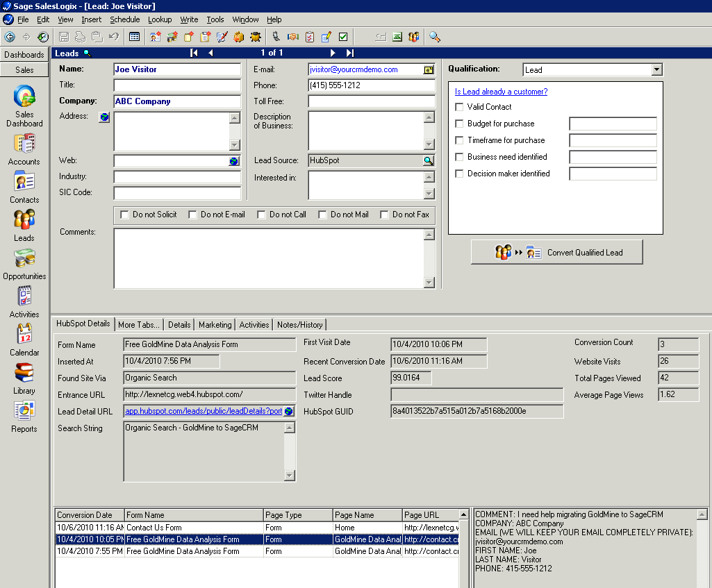Enable the Do not Call checkbox
Image resolution: width=712 pixels, height=588 pixels.
(261, 215)
